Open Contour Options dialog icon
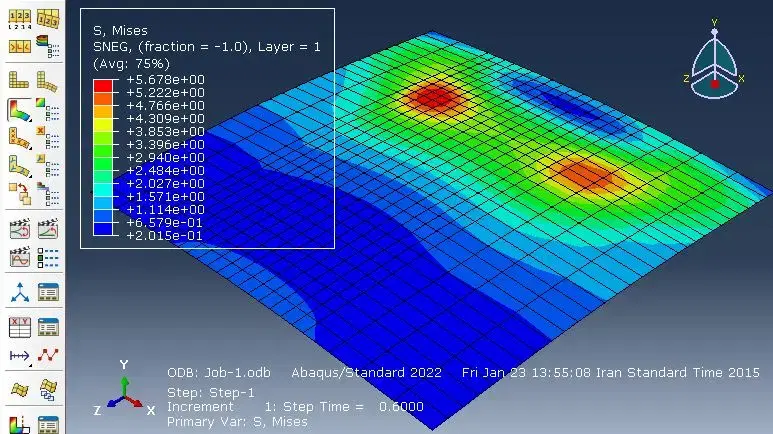 [x=48, y=109]
